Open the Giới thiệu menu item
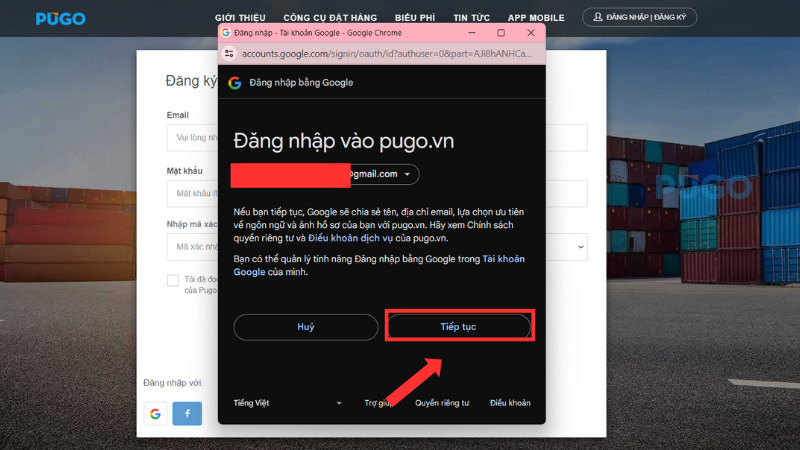This screenshot has width=800, height=450. [242, 18]
